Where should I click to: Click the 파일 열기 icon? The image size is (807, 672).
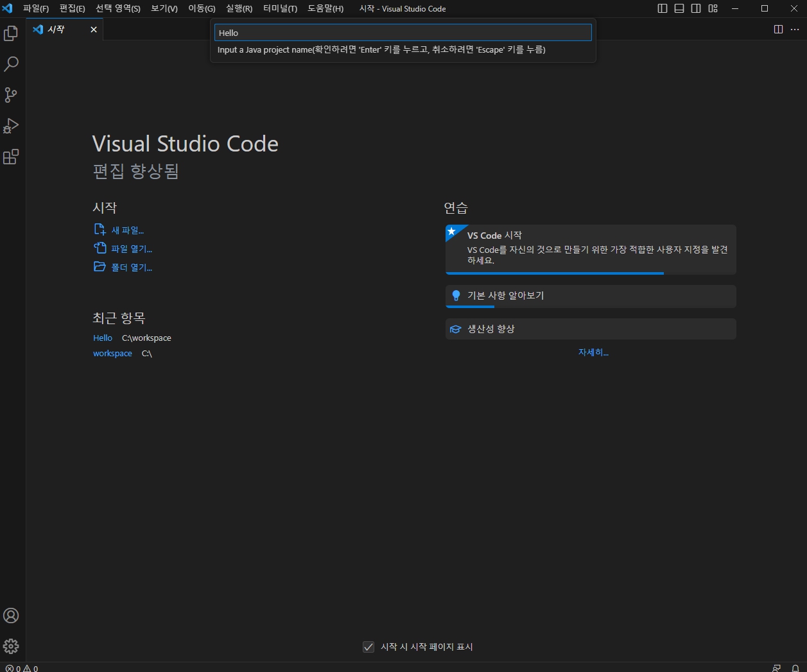pos(100,248)
